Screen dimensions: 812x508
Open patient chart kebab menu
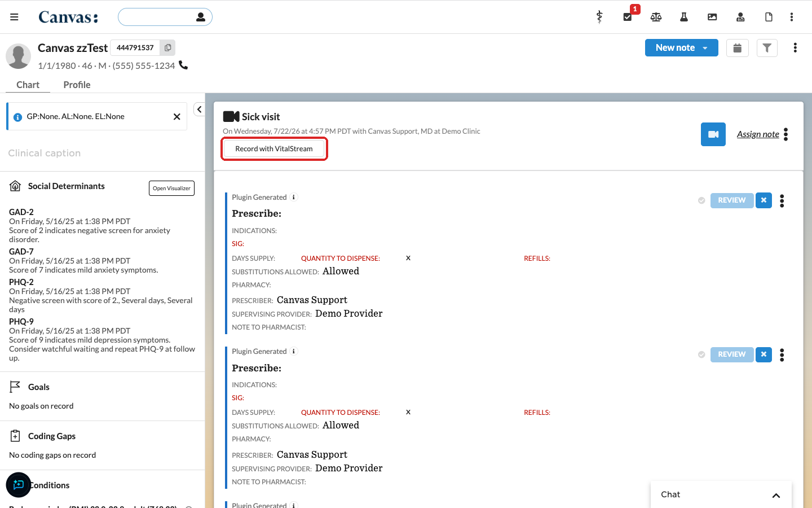coord(795,48)
